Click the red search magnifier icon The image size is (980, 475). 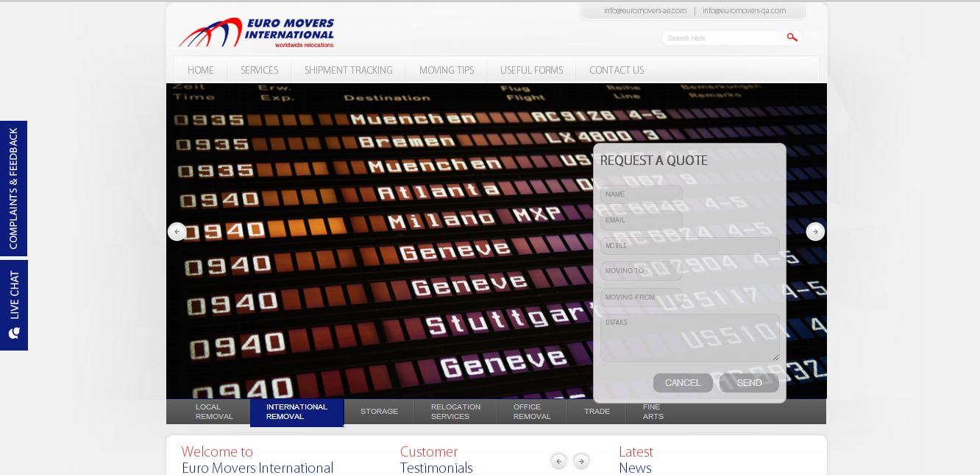tap(792, 38)
